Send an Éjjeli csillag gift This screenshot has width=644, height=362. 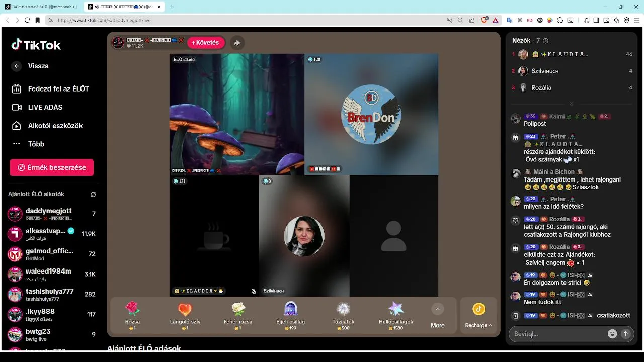click(291, 315)
